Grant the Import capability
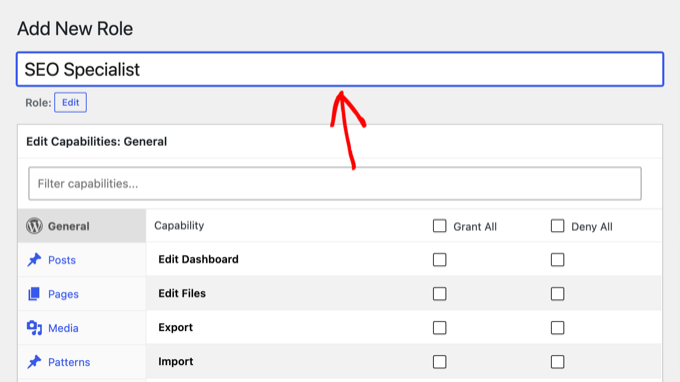 pos(439,362)
